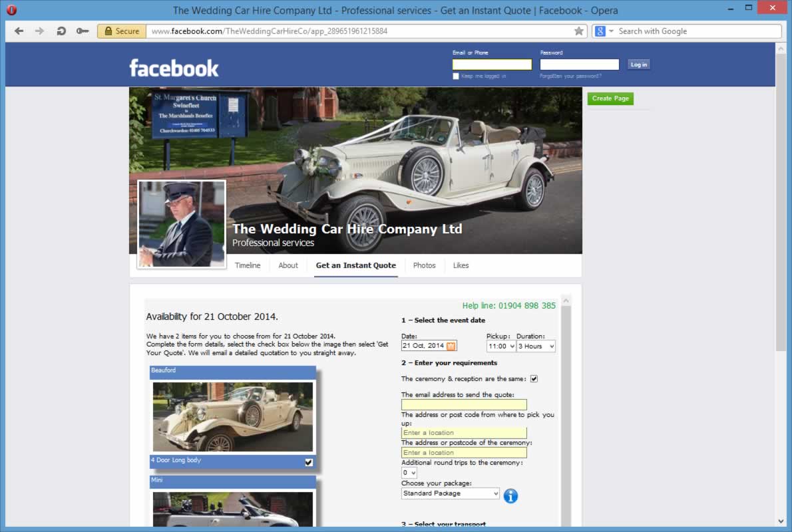Screen dimensions: 792x532
Task: Open the Pickup time dropdown
Action: click(x=500, y=346)
